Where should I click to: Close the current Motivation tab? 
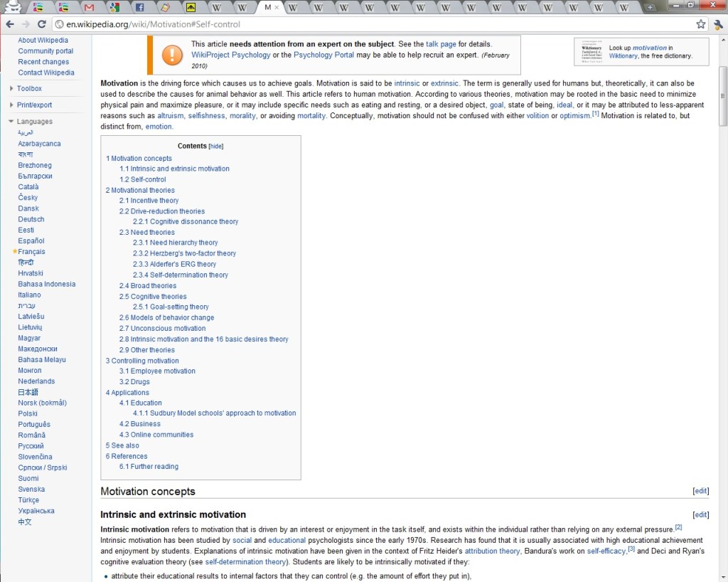[277, 7]
